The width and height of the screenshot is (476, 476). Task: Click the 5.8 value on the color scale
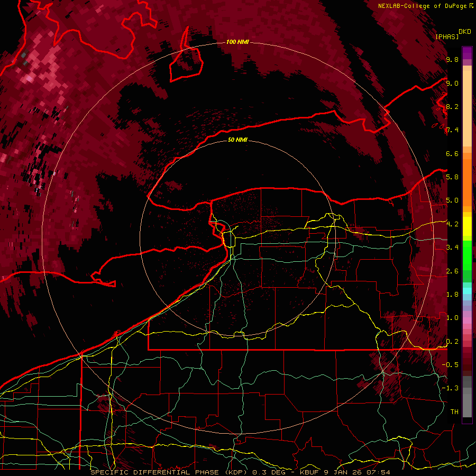pyautogui.click(x=452, y=177)
